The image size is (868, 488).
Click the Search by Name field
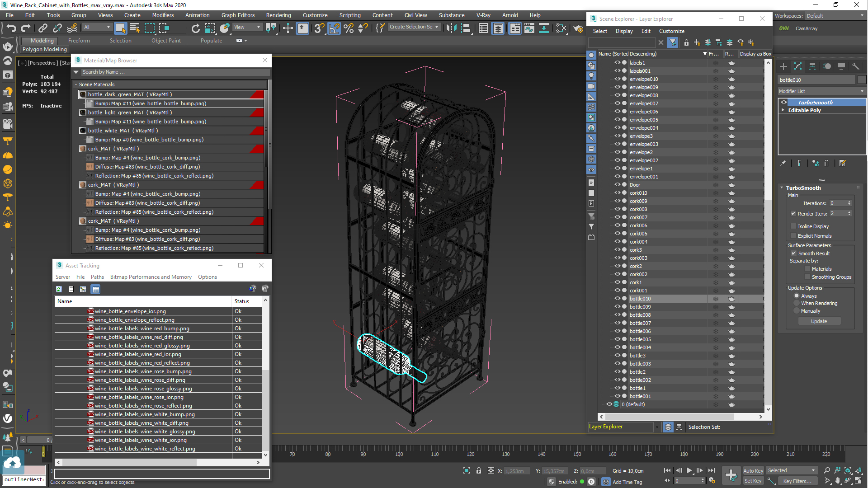175,72
